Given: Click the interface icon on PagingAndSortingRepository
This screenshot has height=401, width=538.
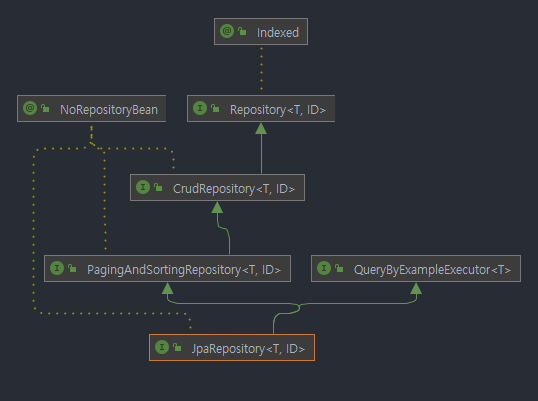Looking at the screenshot, I should 57,268.
